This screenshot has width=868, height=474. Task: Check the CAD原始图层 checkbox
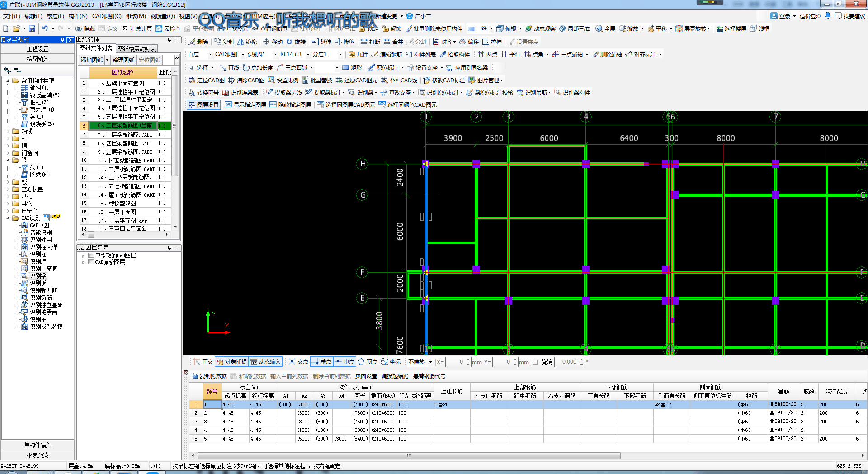tap(91, 262)
